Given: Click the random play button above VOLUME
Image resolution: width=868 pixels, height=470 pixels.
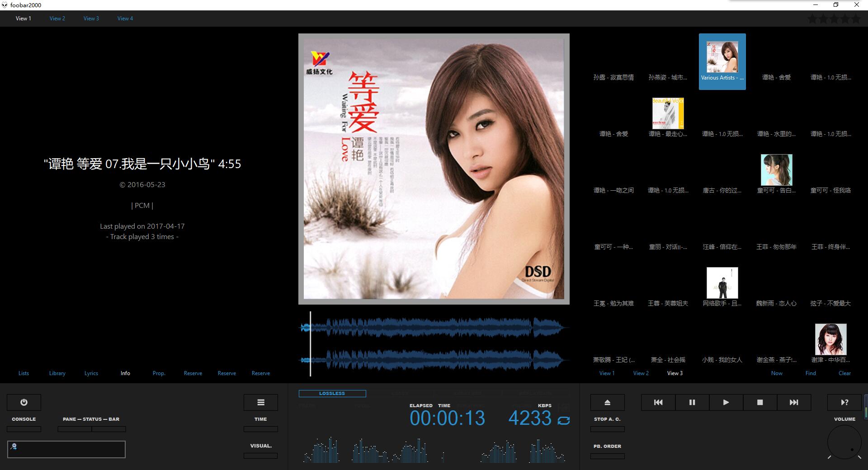Looking at the screenshot, I should coord(844,402).
